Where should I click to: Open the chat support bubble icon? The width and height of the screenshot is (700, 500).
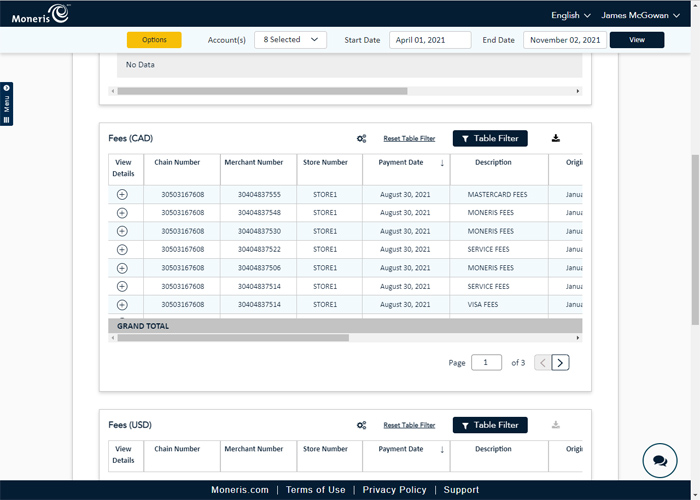coord(660,461)
